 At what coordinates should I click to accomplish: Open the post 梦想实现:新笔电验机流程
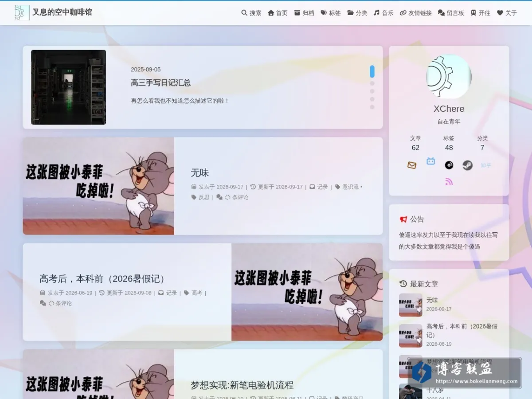tap(242, 385)
